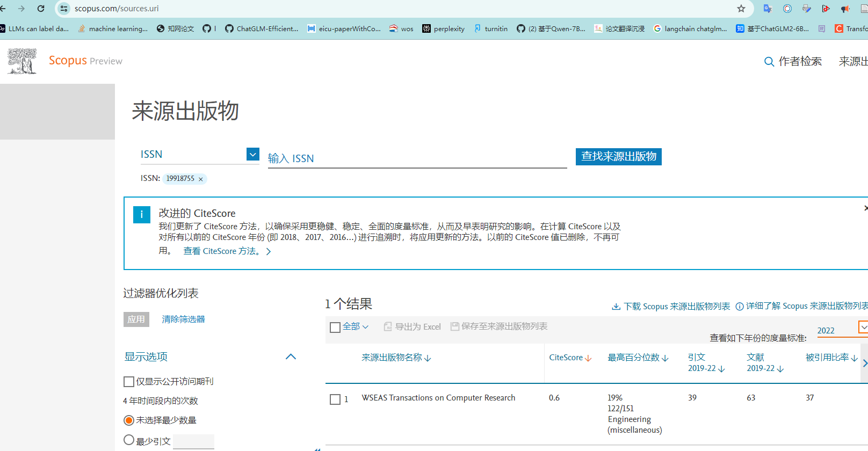This screenshot has width=868, height=451.
Task: Open the 'langchain chatglm' Google bookmark
Action: 690,28
